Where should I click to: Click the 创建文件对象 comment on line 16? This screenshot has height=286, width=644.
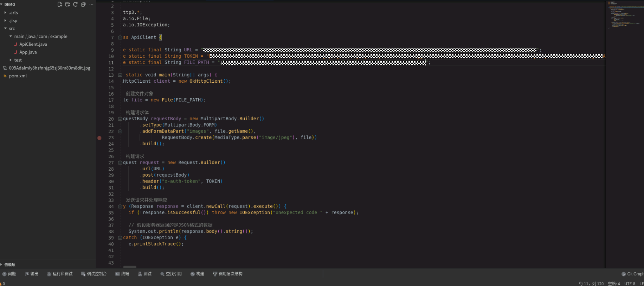click(140, 94)
